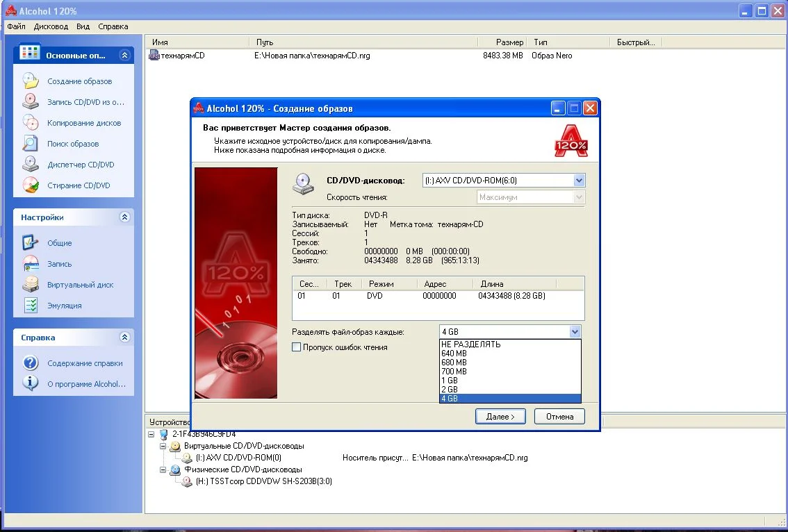The width and height of the screenshot is (788, 532).
Task: Select track row 01 DVD in wizard
Action: coord(438,296)
